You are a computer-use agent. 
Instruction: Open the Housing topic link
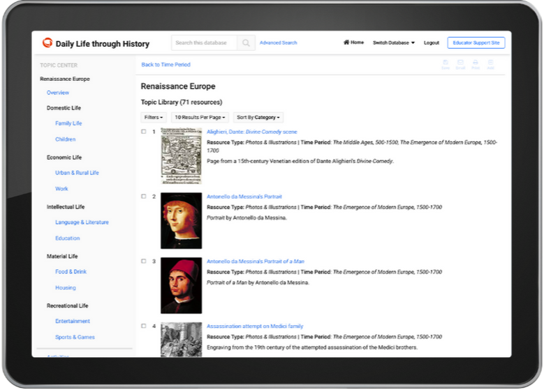(66, 287)
